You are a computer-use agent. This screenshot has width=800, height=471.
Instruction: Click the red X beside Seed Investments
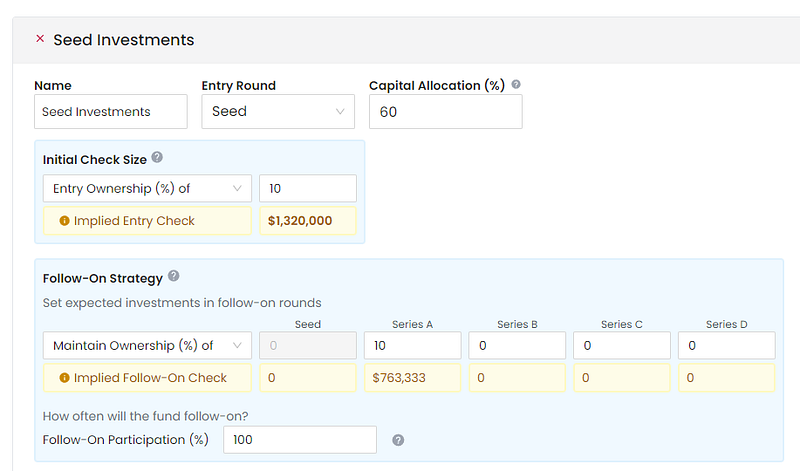(x=40, y=39)
